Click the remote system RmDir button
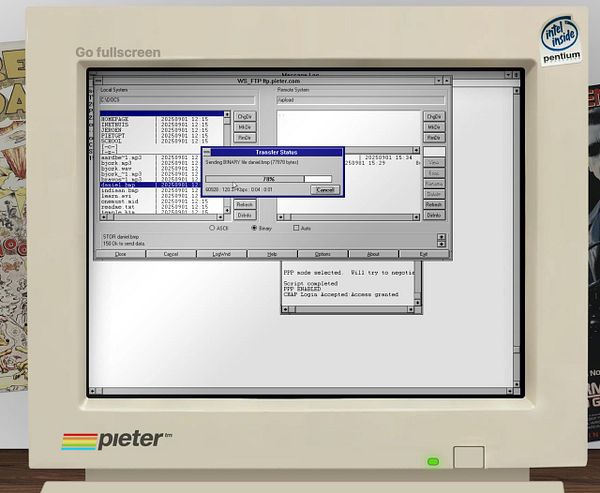This screenshot has width=600, height=493. pyautogui.click(x=434, y=137)
